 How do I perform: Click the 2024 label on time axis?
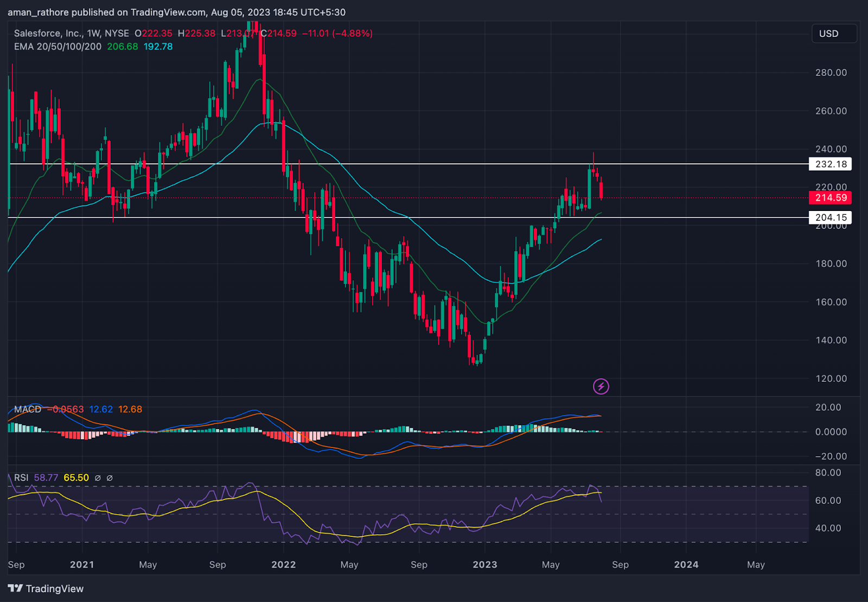tap(686, 565)
